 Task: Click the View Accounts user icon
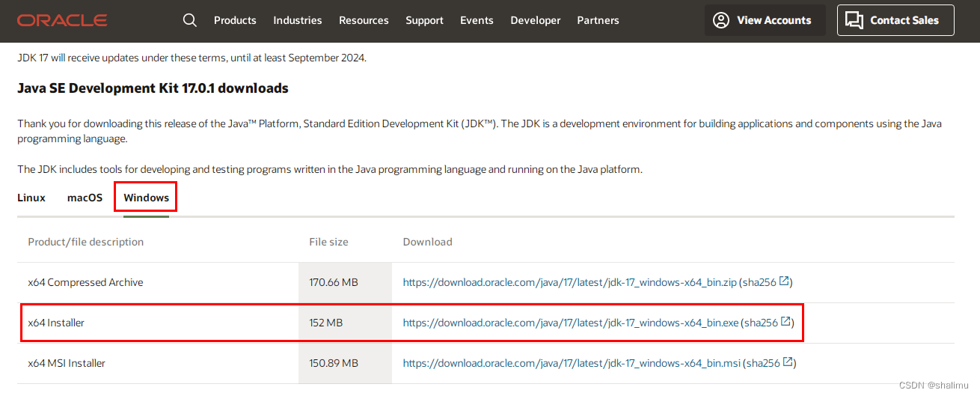tap(721, 20)
